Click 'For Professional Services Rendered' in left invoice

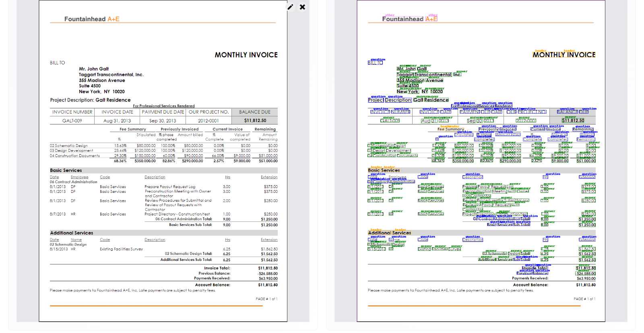(x=164, y=106)
